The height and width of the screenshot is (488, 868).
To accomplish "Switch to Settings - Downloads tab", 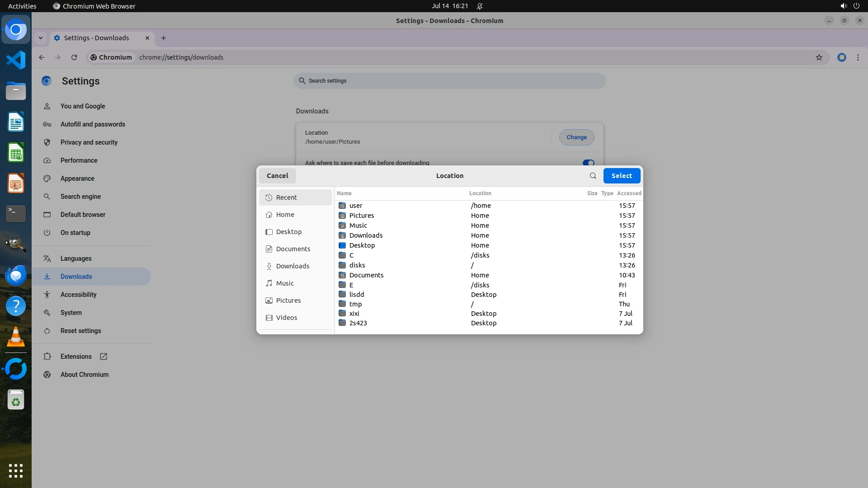I will click(96, 38).
